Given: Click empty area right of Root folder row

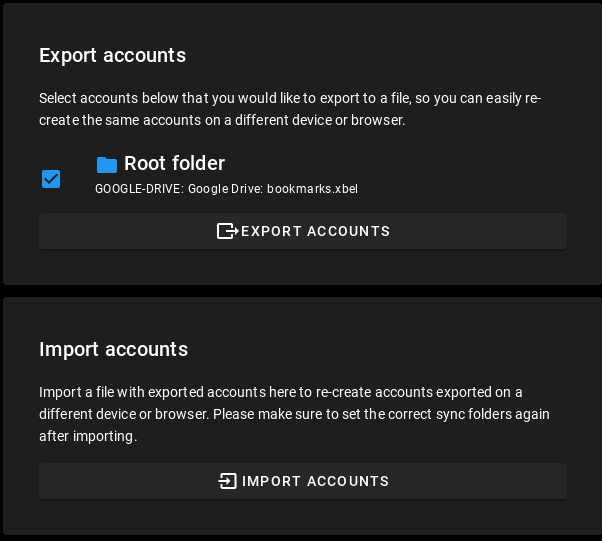Looking at the screenshot, I should click(x=470, y=175).
